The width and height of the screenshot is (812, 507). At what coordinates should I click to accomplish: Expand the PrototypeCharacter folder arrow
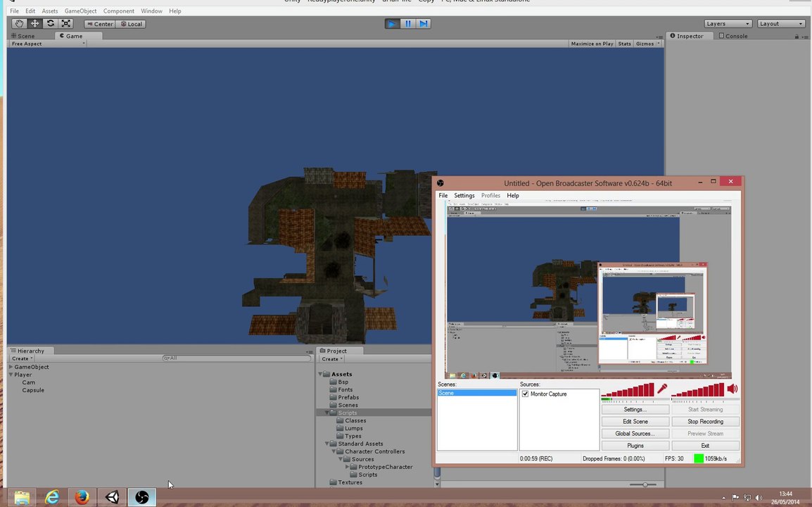[x=348, y=467]
